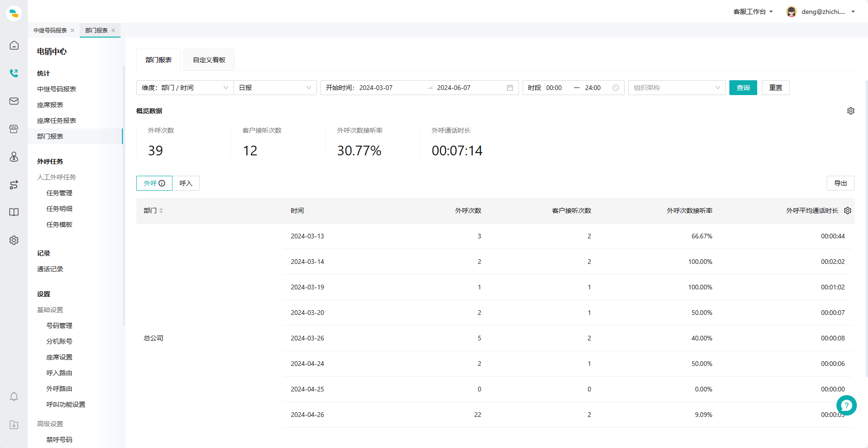Click the calendar icon in date range
868x448 pixels.
tap(510, 88)
